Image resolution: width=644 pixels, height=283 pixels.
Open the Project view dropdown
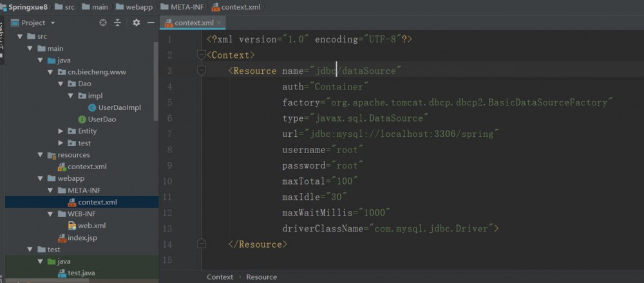[53, 23]
